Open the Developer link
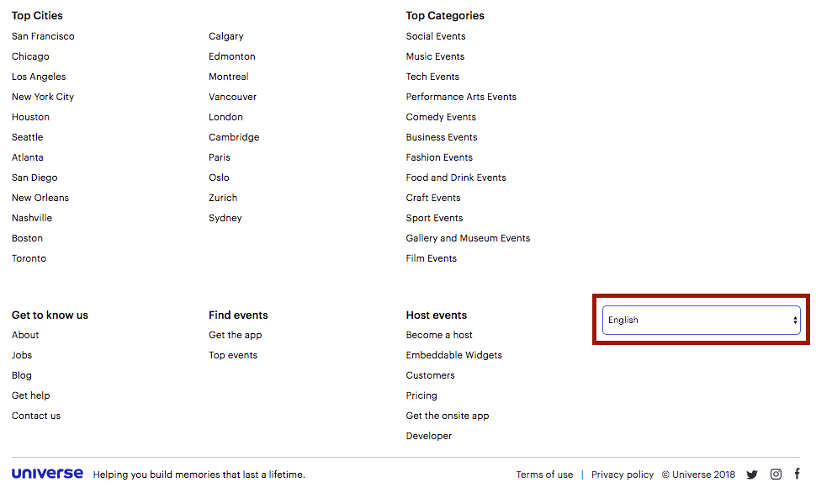The image size is (816, 504). click(429, 437)
